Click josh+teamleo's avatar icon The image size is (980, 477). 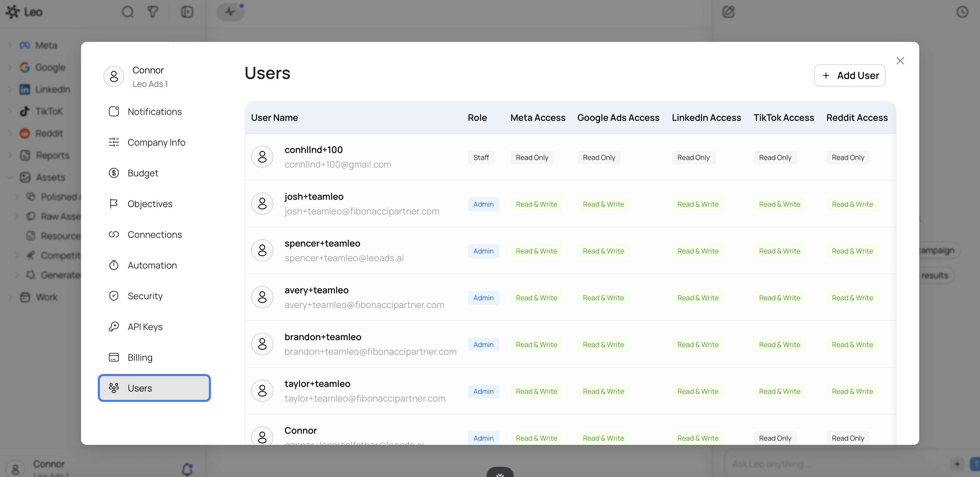coord(263,204)
